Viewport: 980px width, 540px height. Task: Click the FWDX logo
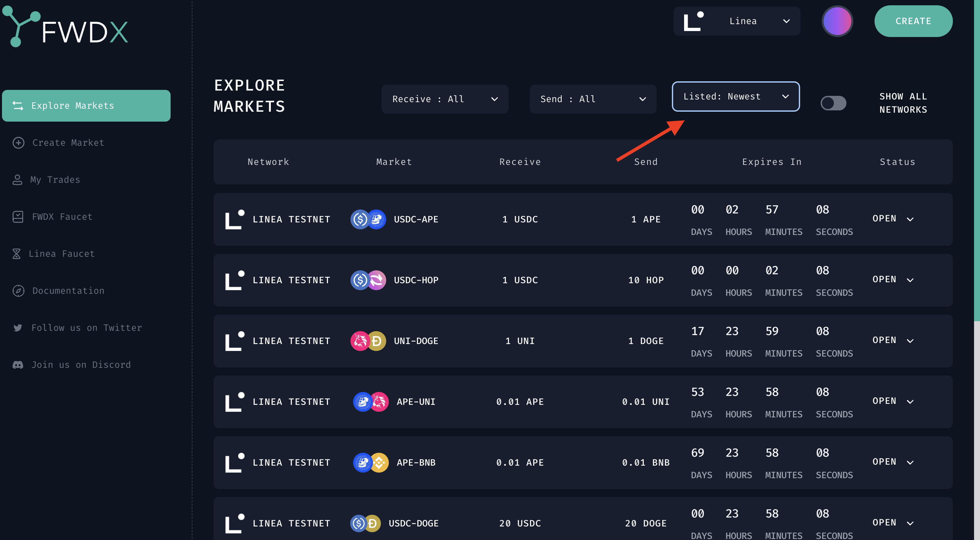(65, 27)
